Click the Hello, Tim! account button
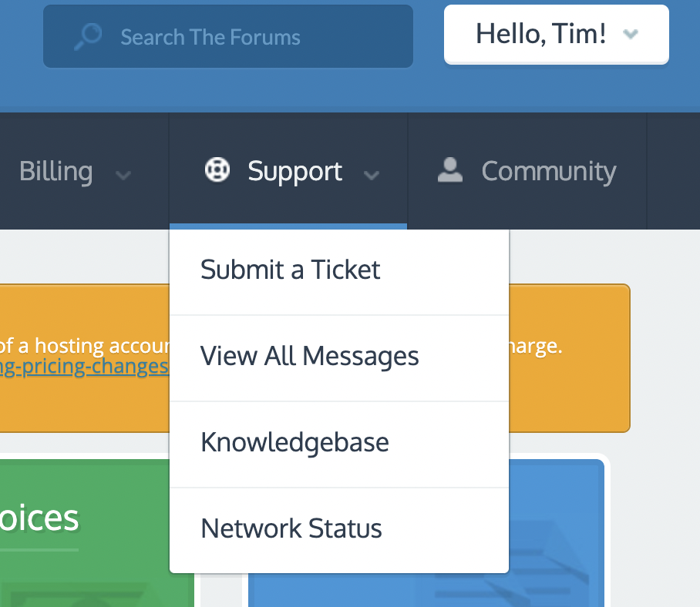Image resolution: width=700 pixels, height=607 pixels. 557,35
